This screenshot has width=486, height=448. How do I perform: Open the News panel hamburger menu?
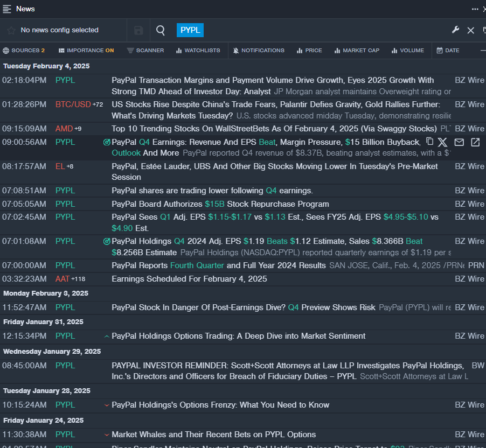pos(7,9)
